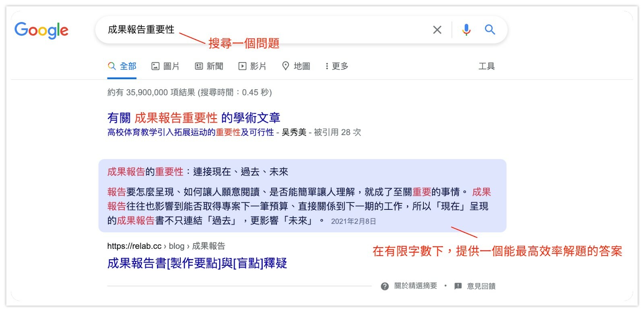This screenshot has width=644, height=312.
Task: Click in the search text field
Action: 262,30
